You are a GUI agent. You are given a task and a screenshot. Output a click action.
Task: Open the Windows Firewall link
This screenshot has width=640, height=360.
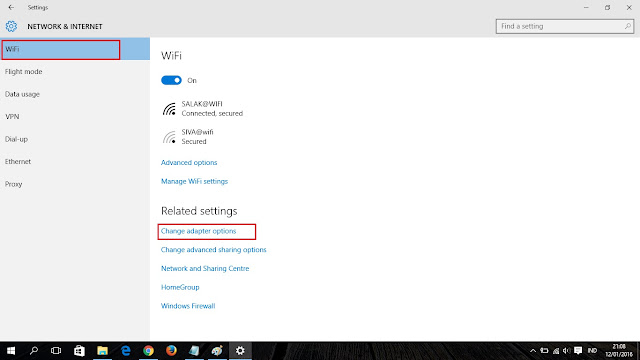pos(188,306)
